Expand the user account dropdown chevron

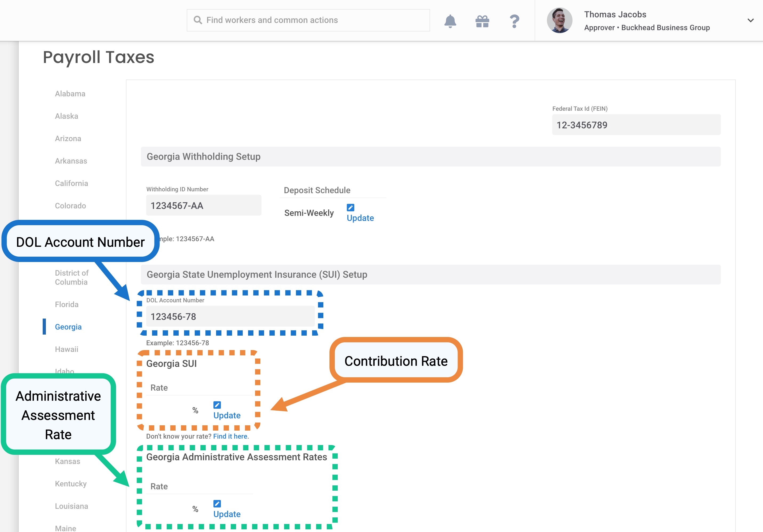coord(750,21)
